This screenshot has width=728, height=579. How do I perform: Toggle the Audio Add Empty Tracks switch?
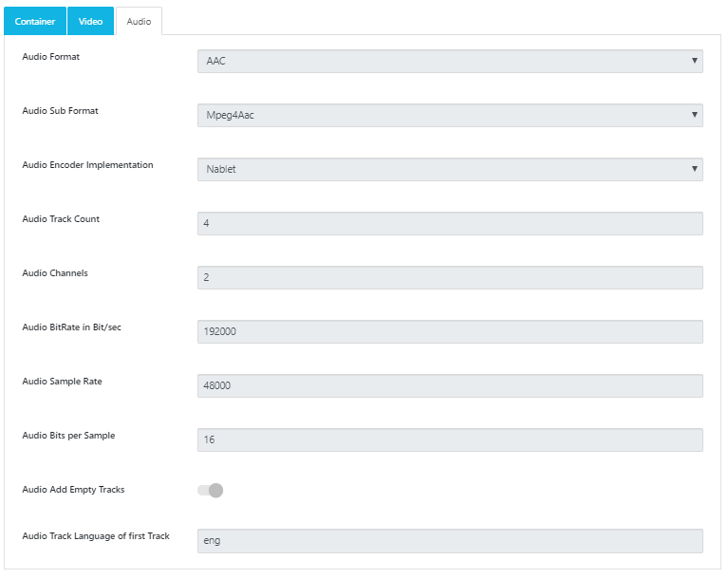point(210,491)
